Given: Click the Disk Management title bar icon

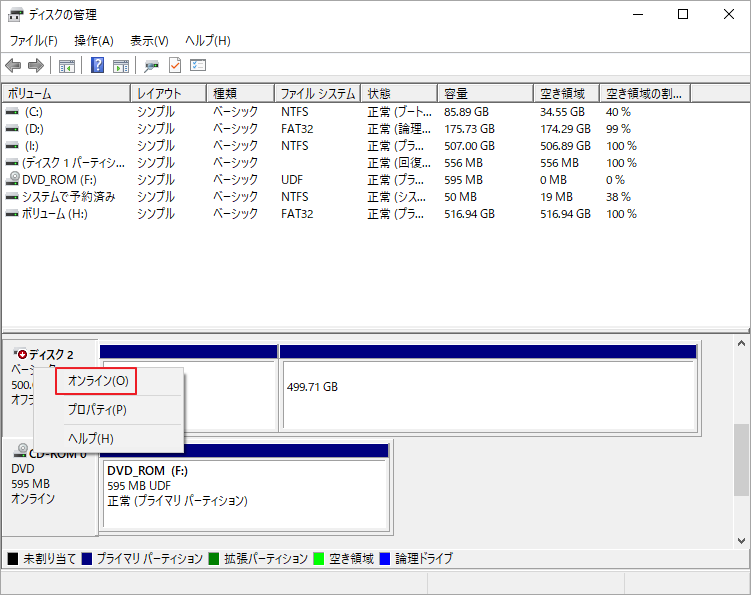Looking at the screenshot, I should (x=15, y=15).
